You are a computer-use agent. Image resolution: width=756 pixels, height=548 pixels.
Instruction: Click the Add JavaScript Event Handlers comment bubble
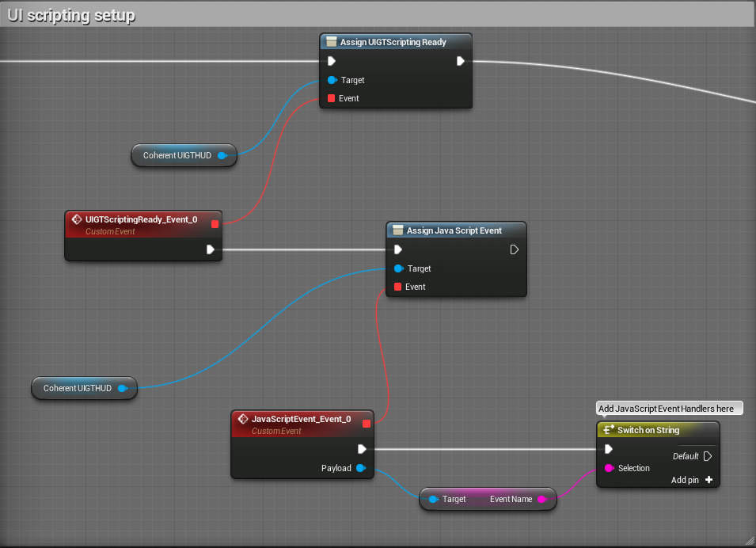point(669,409)
